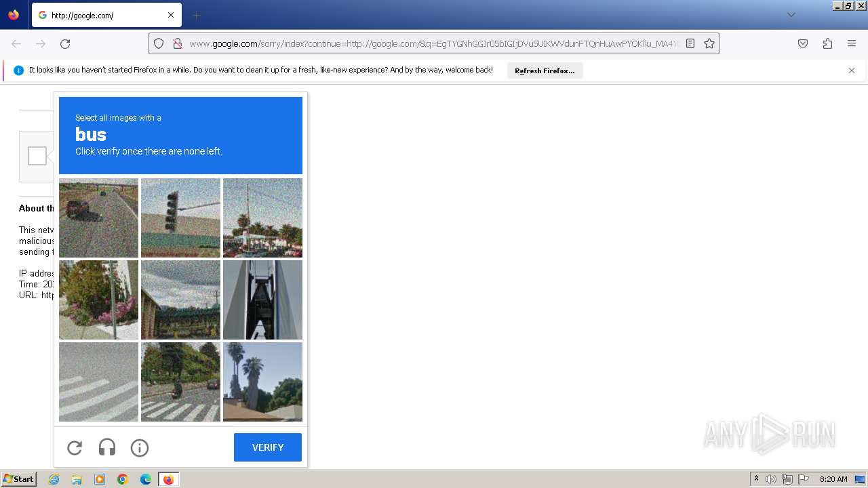Viewport: 868px width, 488px height.
Task: Bookmark this page with star icon
Action: (x=709, y=43)
